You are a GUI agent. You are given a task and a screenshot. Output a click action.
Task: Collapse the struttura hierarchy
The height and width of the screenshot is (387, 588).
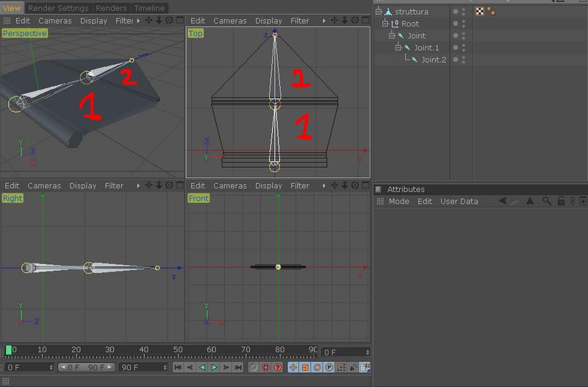click(379, 12)
